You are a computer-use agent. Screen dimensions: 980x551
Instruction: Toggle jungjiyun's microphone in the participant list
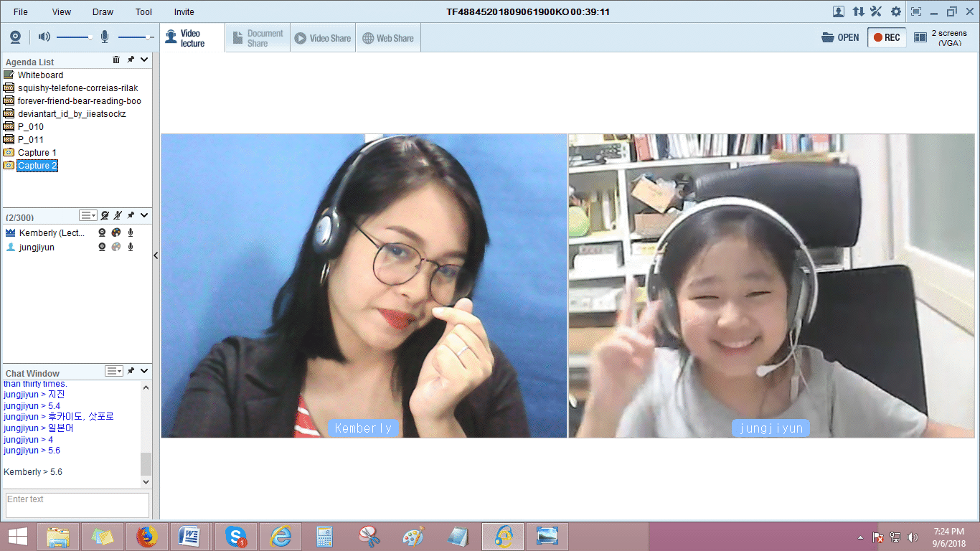tap(130, 247)
